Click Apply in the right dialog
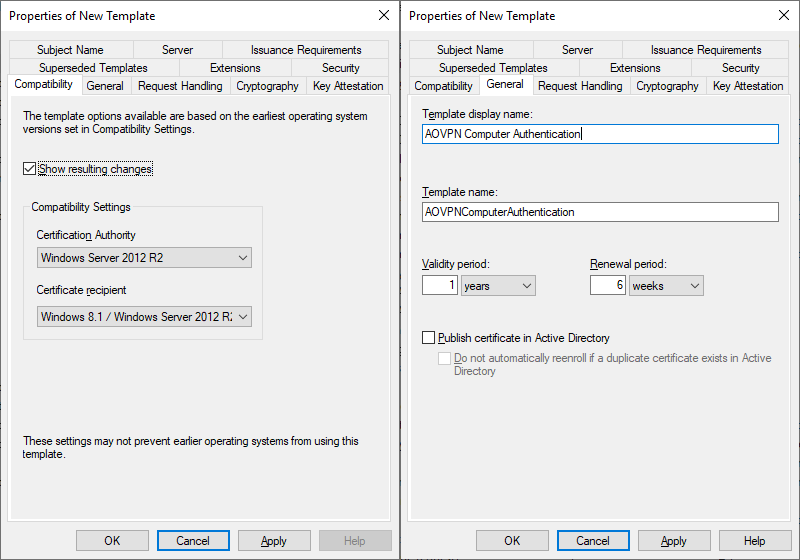Viewport: 800px width, 560px height. 674,541
